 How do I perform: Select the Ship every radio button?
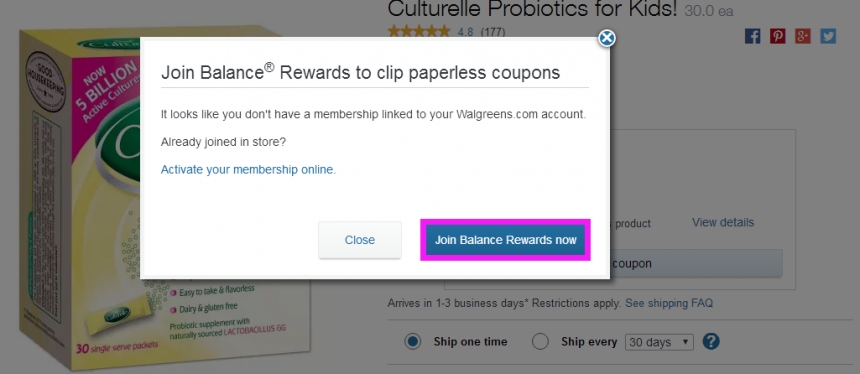[x=540, y=342]
